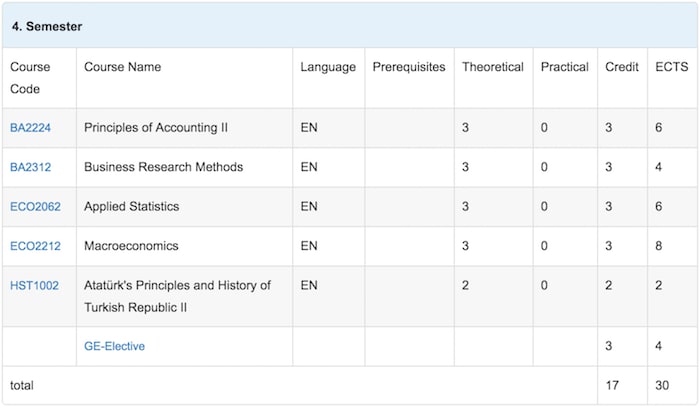Click the GE-Elective link
The width and height of the screenshot is (700, 407).
click(114, 346)
